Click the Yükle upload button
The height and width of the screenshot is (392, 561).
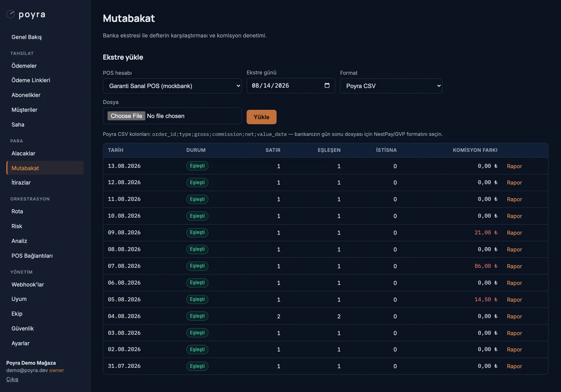coord(262,117)
